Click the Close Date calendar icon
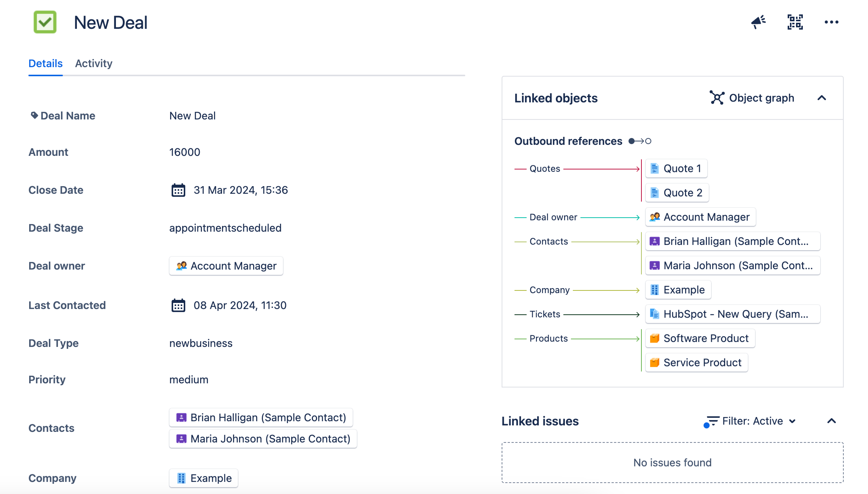The width and height of the screenshot is (868, 494). coord(178,190)
